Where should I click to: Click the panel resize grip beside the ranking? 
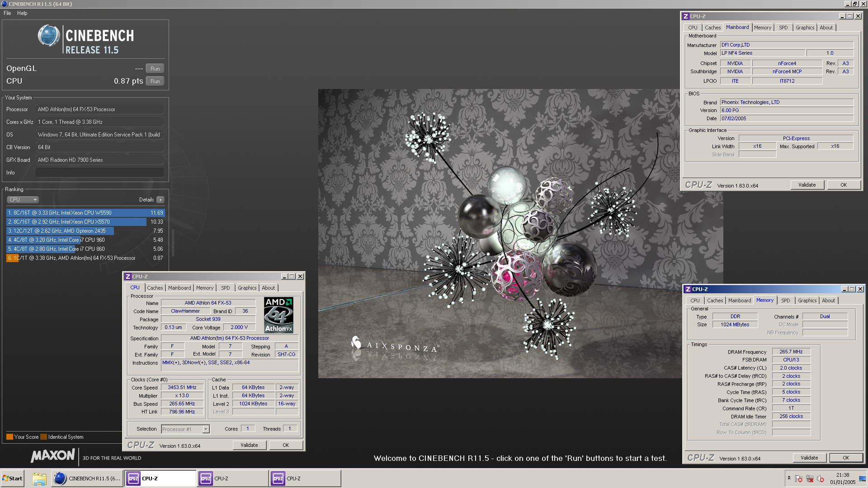(173, 243)
